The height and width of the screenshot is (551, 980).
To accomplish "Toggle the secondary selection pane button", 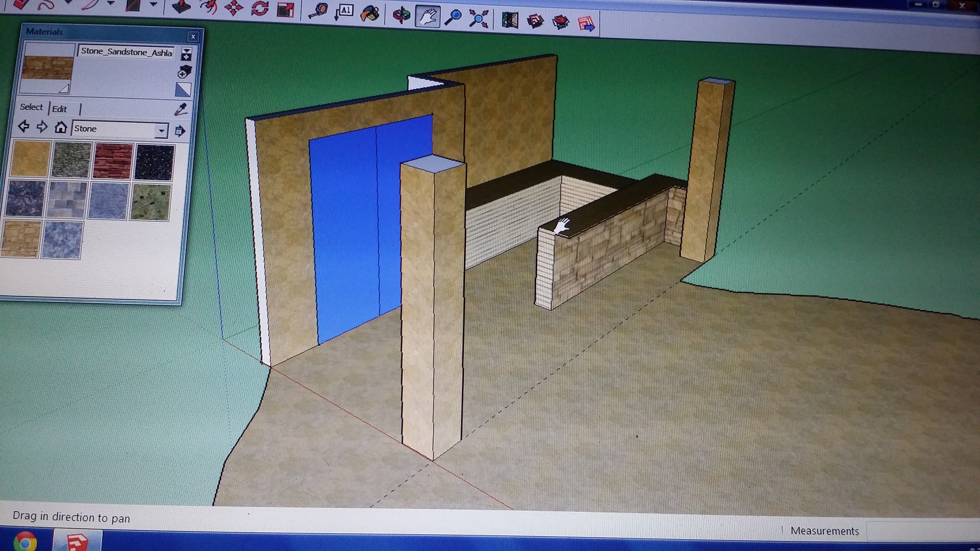I will click(x=186, y=55).
